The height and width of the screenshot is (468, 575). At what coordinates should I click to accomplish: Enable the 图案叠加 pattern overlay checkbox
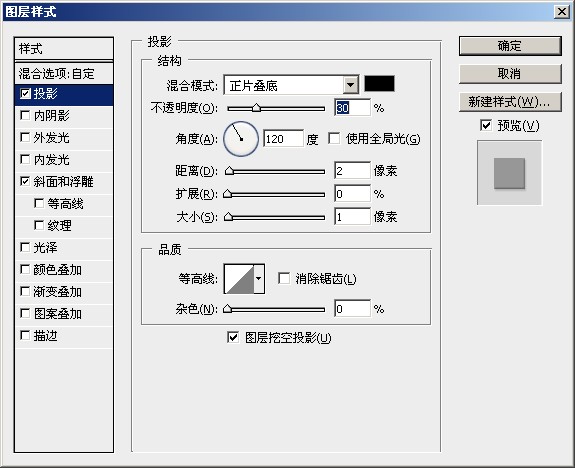pos(25,313)
